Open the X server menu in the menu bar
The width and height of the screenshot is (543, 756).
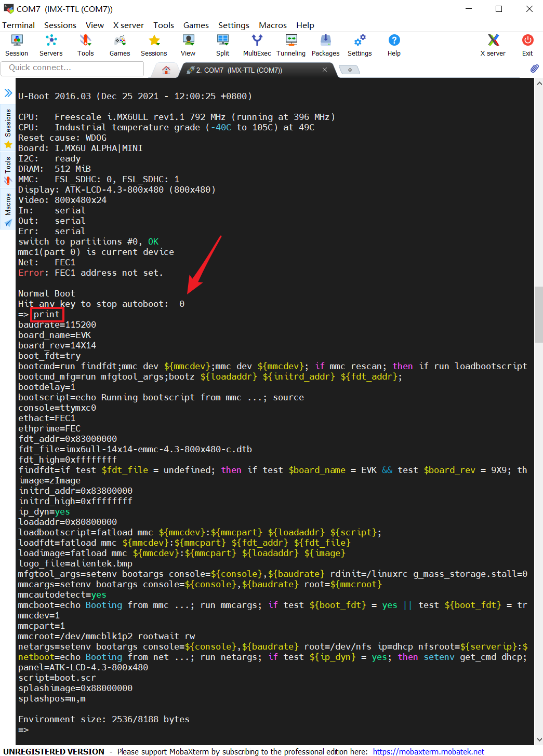(128, 25)
